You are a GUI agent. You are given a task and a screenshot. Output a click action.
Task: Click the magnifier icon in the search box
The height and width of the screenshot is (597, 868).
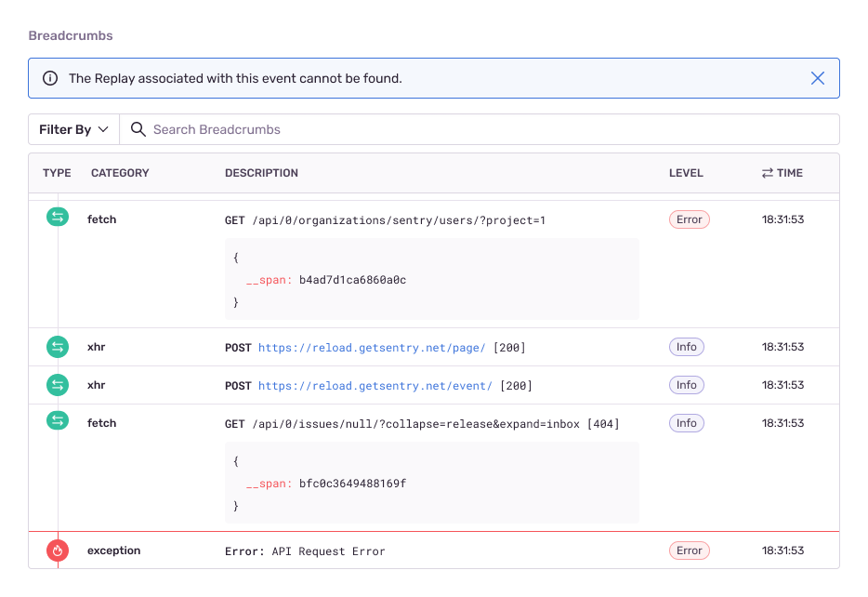(138, 129)
